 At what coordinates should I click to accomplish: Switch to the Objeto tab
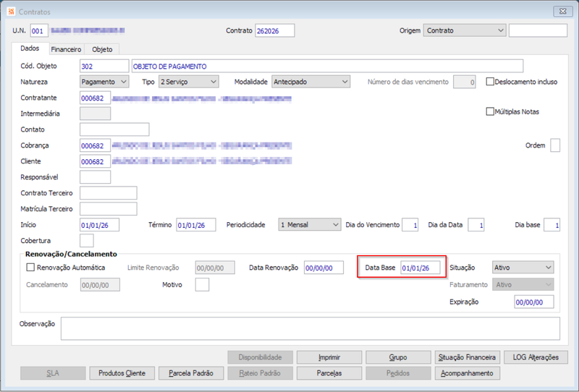tap(102, 49)
